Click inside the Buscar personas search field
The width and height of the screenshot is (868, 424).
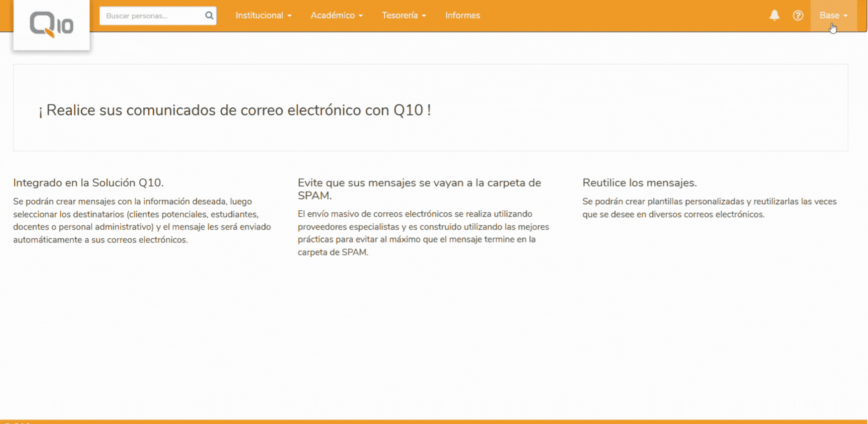point(153,15)
